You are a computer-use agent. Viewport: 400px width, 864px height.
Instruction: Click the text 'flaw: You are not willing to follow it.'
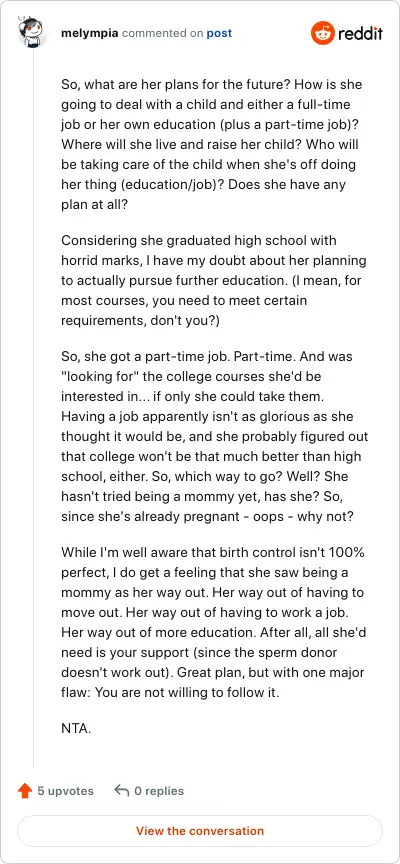pyautogui.click(x=170, y=693)
